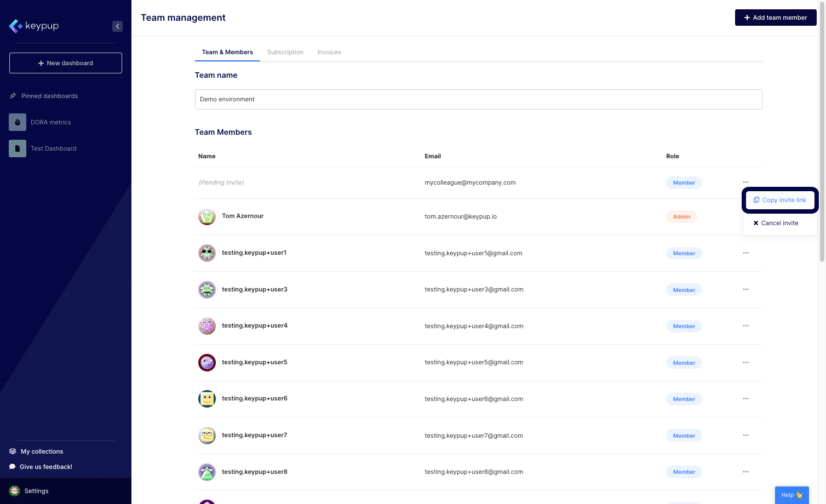Viewport: 826px width, 504px height.
Task: Click the keypup logo
Action: pyautogui.click(x=34, y=26)
